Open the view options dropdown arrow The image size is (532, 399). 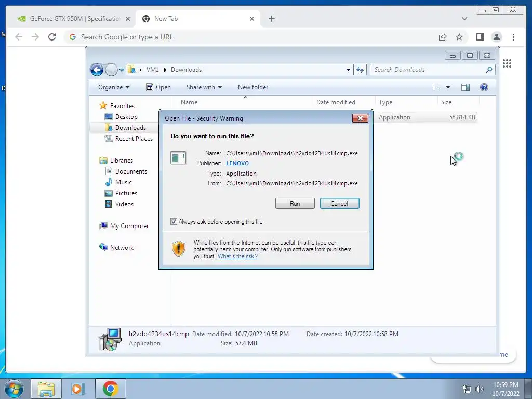pyautogui.click(x=448, y=87)
